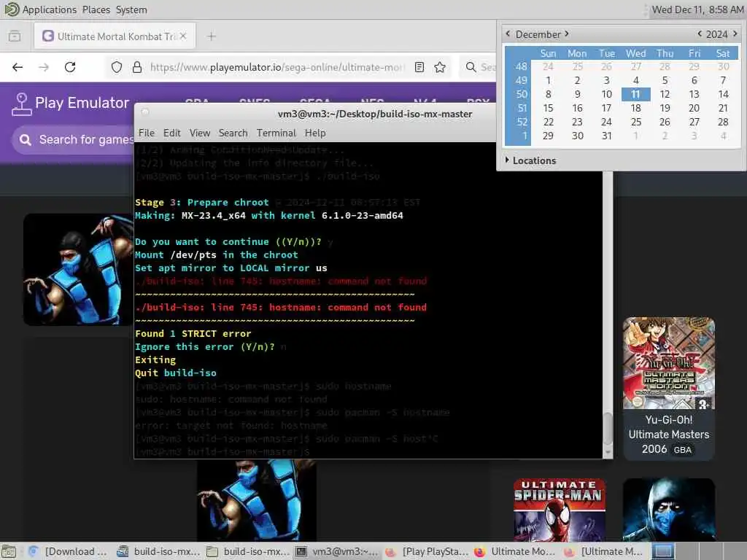Click the search magnifier in games search
Image resolution: width=747 pixels, height=560 pixels.
26,139
